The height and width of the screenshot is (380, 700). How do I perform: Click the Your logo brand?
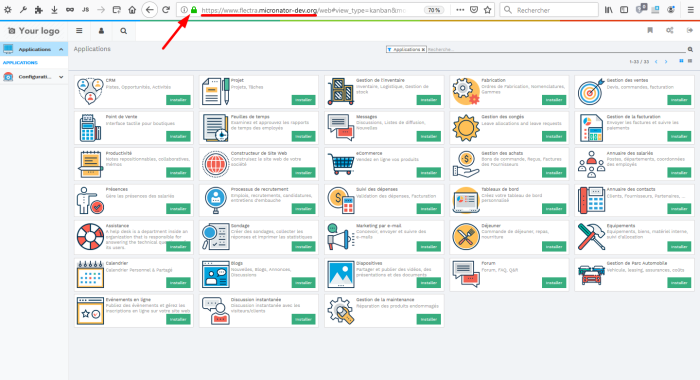(x=34, y=31)
